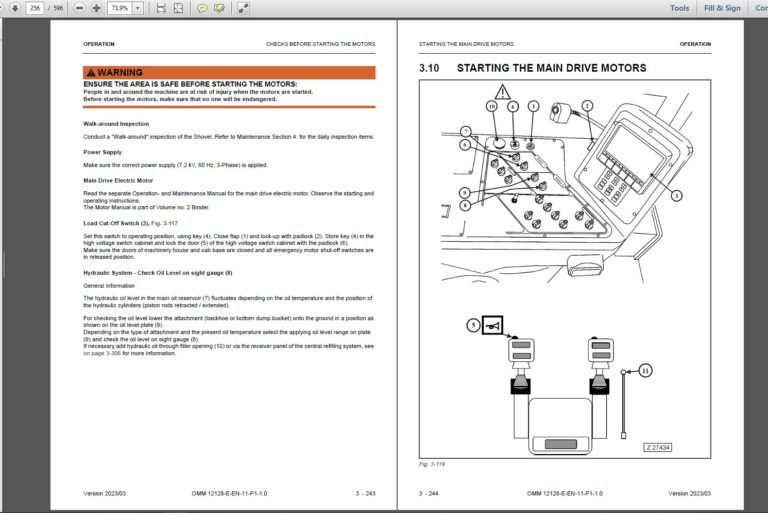The width and height of the screenshot is (768, 513).
Task: Click the 'General Information' subheading
Action: [109, 286]
